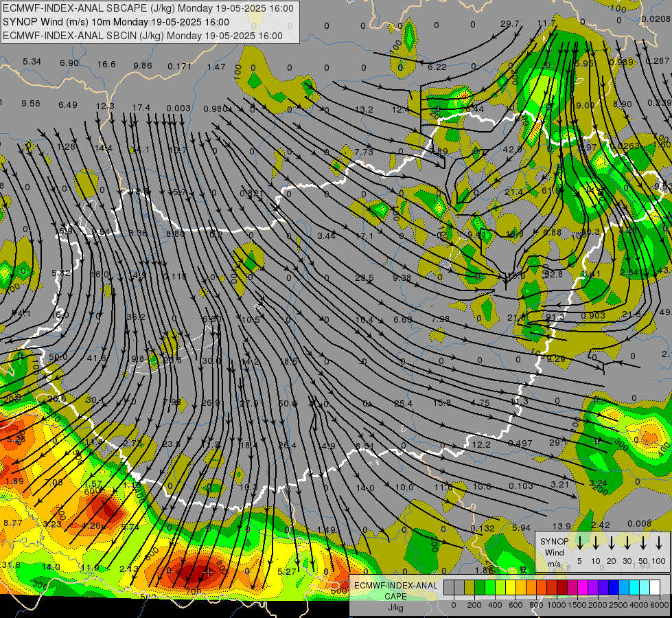Click the 29.7 value on the map
This screenshot has height=618, width=672.
pyautogui.click(x=510, y=24)
